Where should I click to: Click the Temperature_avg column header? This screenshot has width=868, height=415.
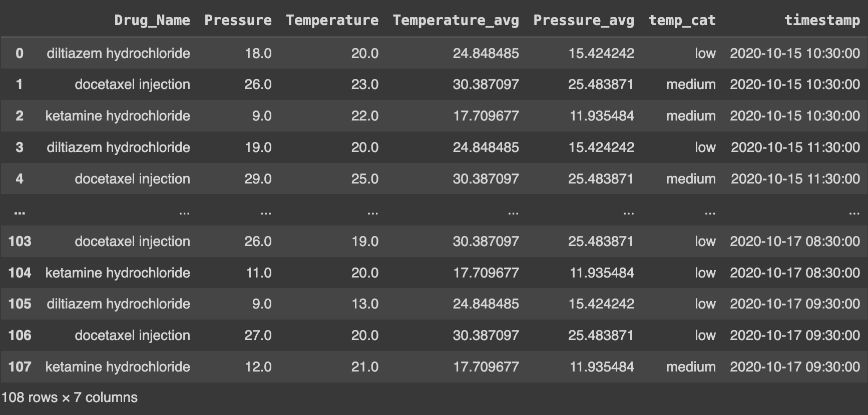click(x=456, y=20)
